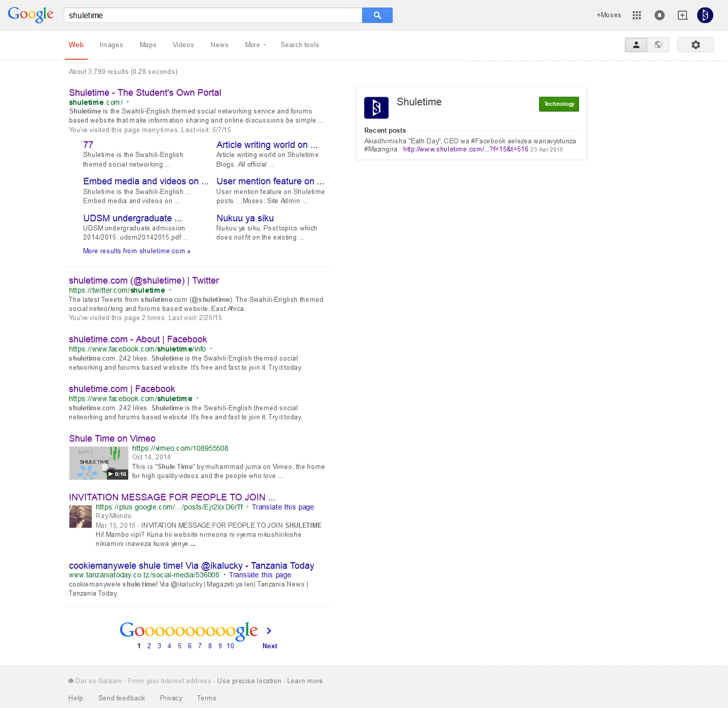The width and height of the screenshot is (728, 708).
Task: Open the notifications bell
Action: (x=660, y=15)
